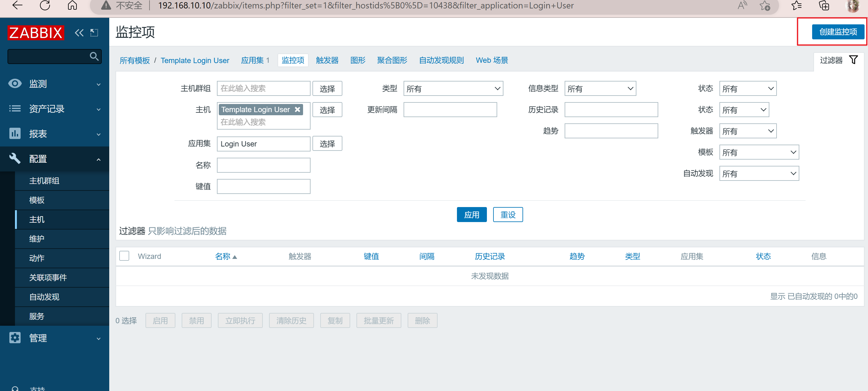Add page to favorites star-plus icon
The height and width of the screenshot is (391, 868).
[x=765, y=5]
